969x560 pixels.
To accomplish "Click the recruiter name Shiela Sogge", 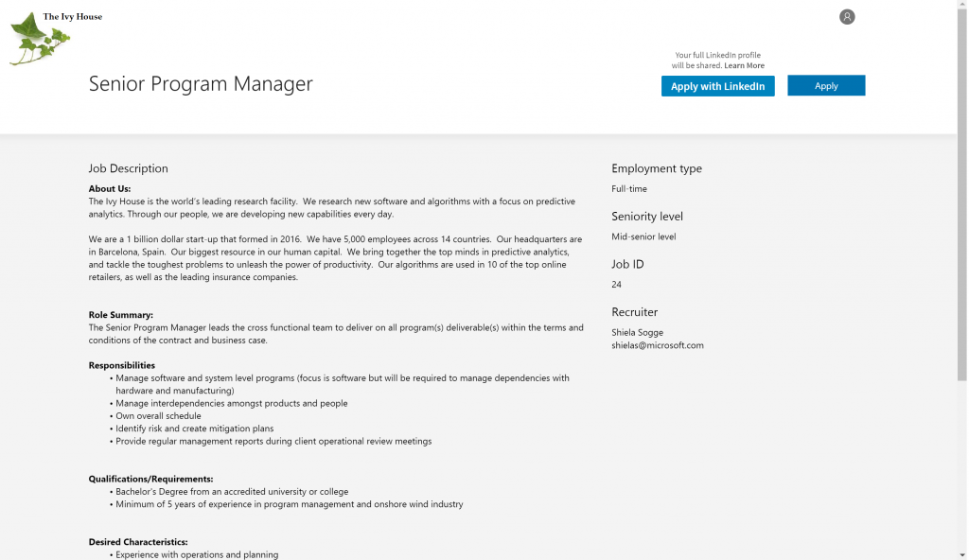I will click(638, 332).
